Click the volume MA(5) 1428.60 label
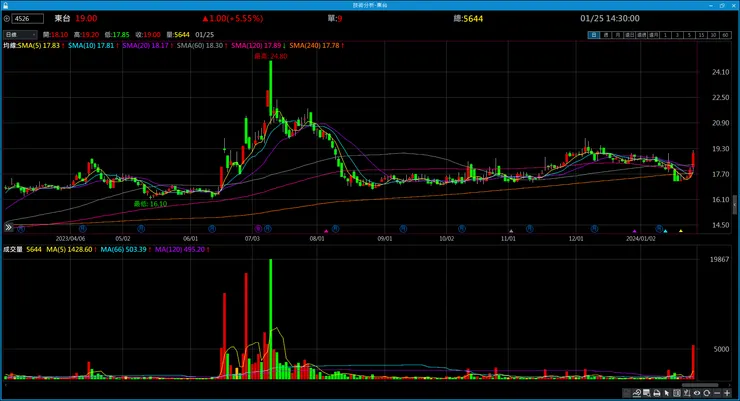 (x=69, y=249)
